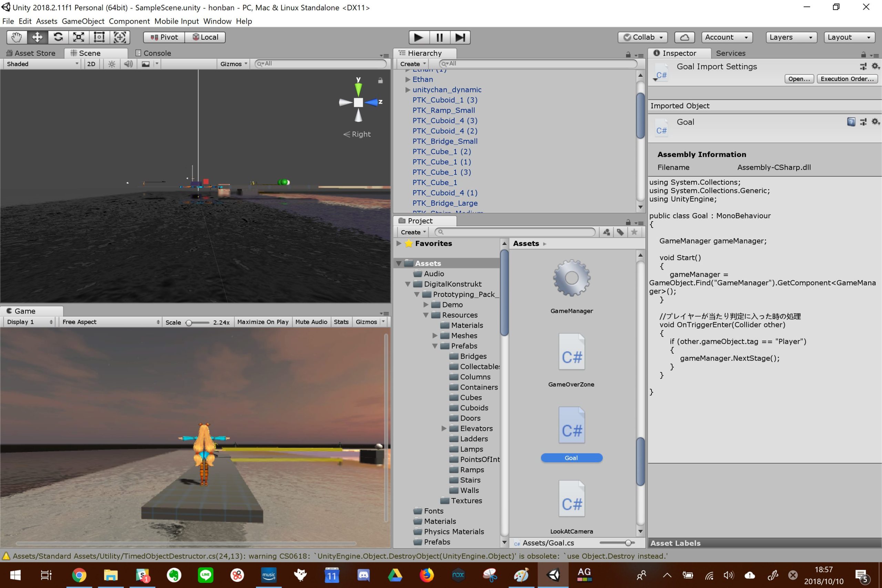This screenshot has height=588, width=882.
Task: Expand unitychan_dynamic in Hierarchy
Action: click(408, 90)
